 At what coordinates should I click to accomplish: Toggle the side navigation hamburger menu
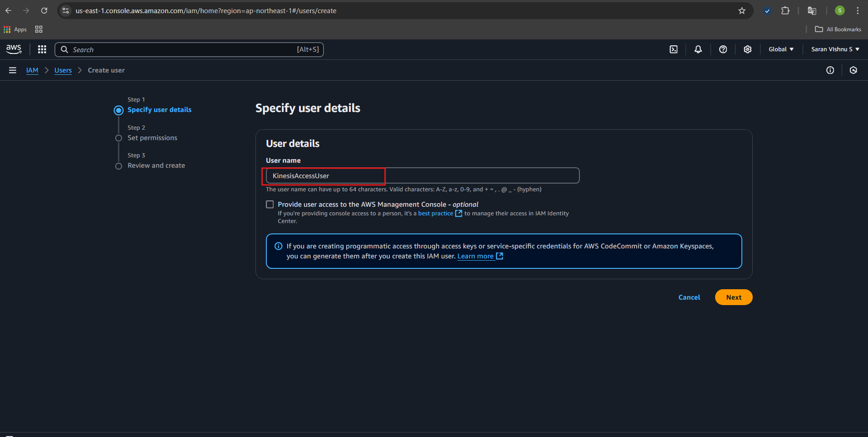click(13, 70)
